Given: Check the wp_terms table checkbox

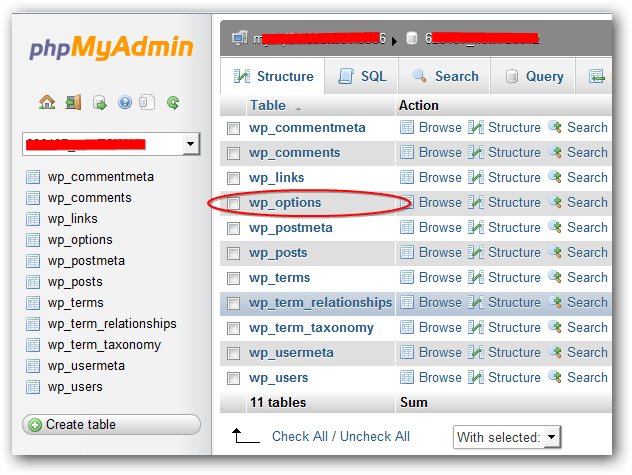Looking at the screenshot, I should click(233, 278).
